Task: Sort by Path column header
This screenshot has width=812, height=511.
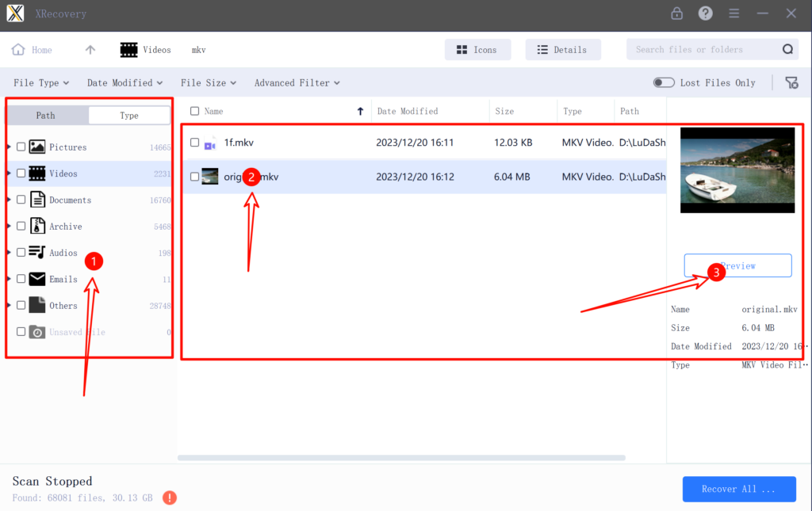Action: click(629, 111)
